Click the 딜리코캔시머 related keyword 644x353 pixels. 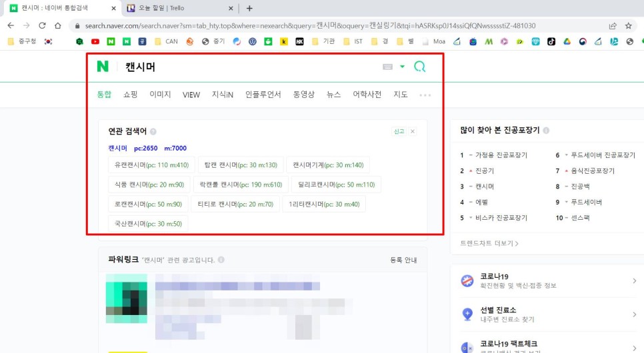[337, 184]
